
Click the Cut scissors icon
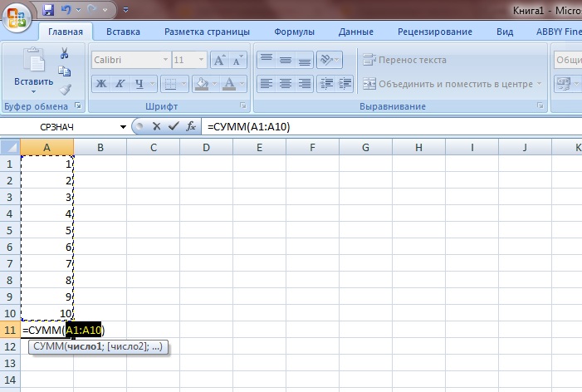click(x=64, y=53)
